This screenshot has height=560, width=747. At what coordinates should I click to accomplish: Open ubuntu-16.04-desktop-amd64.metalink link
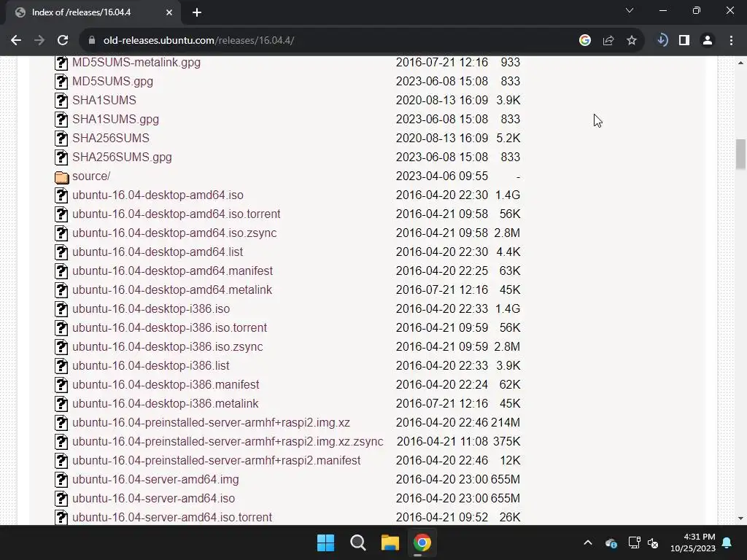(x=172, y=290)
